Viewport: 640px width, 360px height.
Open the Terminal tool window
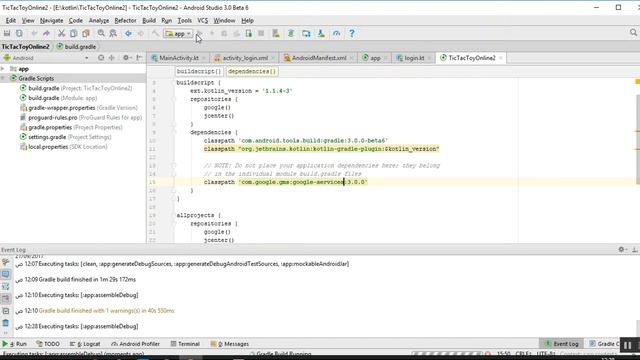pyautogui.click(x=185, y=344)
